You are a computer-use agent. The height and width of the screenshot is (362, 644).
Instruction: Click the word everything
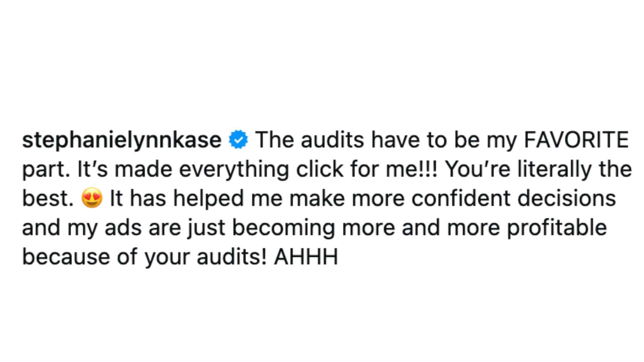[x=234, y=170]
